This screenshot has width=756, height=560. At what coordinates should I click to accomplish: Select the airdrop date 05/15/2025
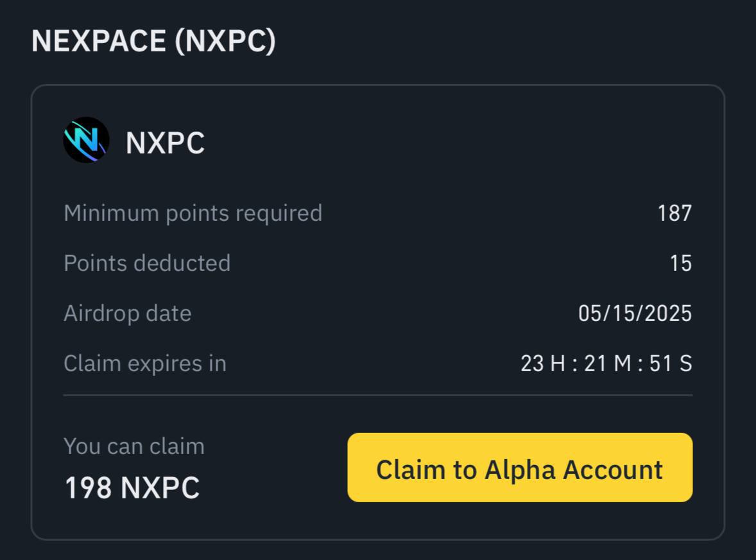(635, 313)
